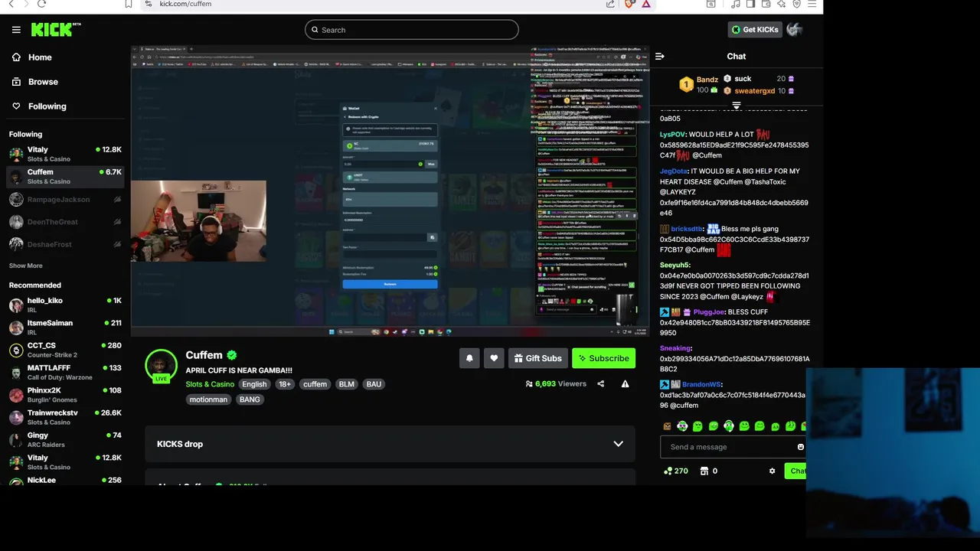Go to Home in sidebar
This screenshot has width=980, height=551.
point(40,57)
